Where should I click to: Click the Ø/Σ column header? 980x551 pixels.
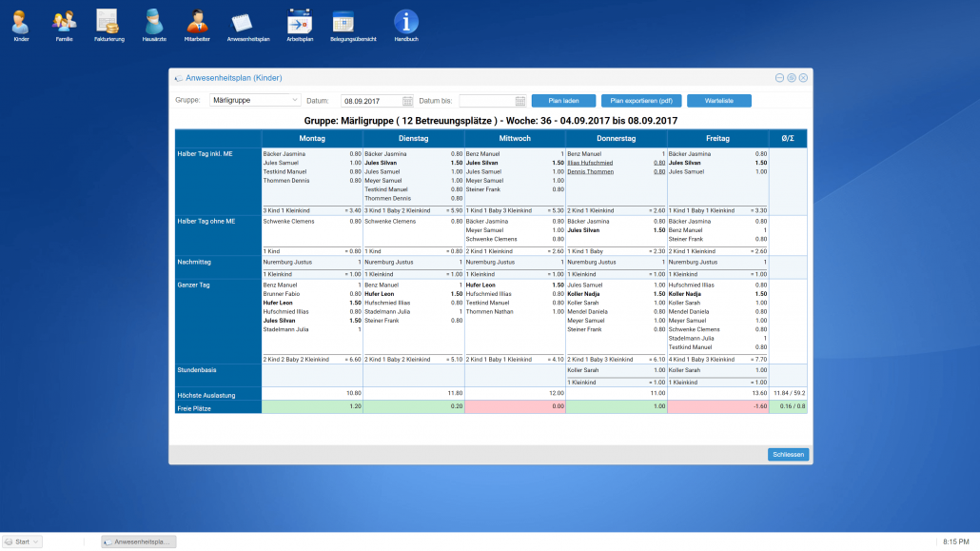788,138
